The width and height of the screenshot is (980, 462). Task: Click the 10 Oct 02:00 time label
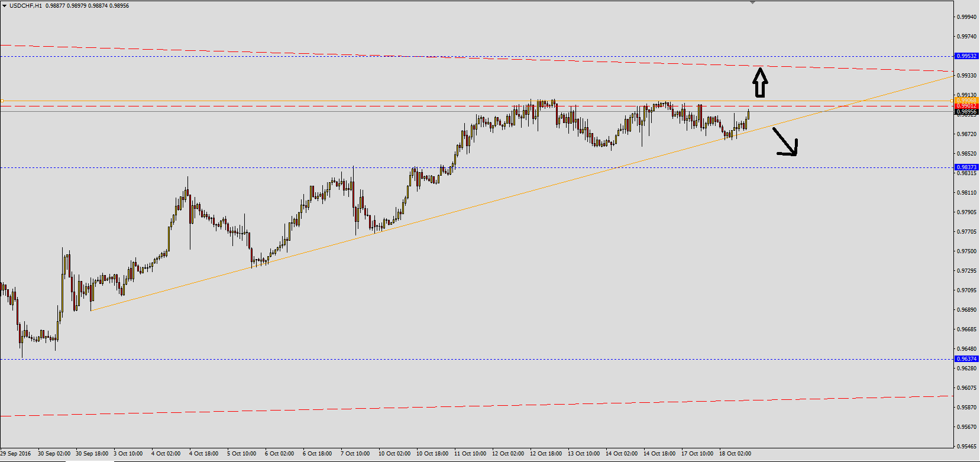click(394, 454)
